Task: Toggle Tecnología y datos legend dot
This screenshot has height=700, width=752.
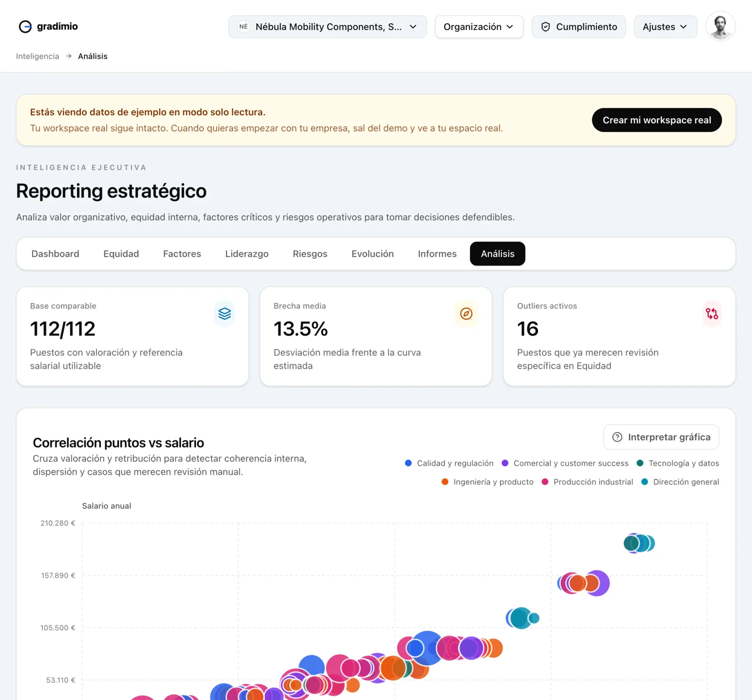Action: [640, 463]
